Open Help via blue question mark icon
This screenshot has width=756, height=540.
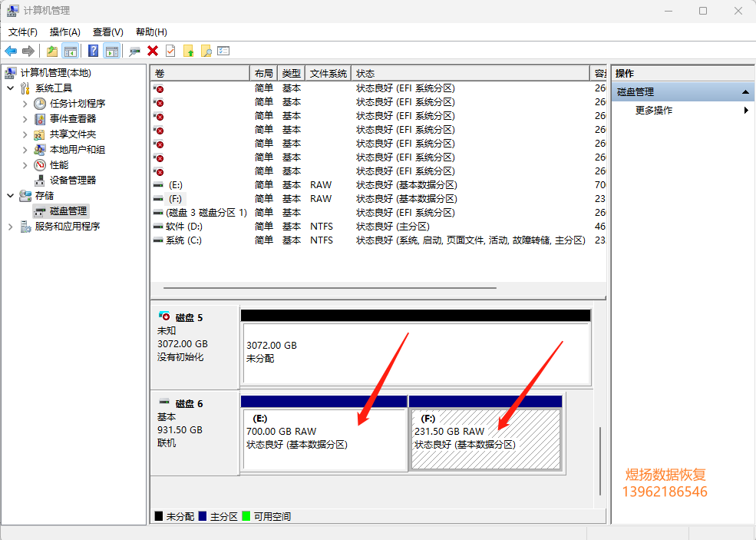point(94,51)
